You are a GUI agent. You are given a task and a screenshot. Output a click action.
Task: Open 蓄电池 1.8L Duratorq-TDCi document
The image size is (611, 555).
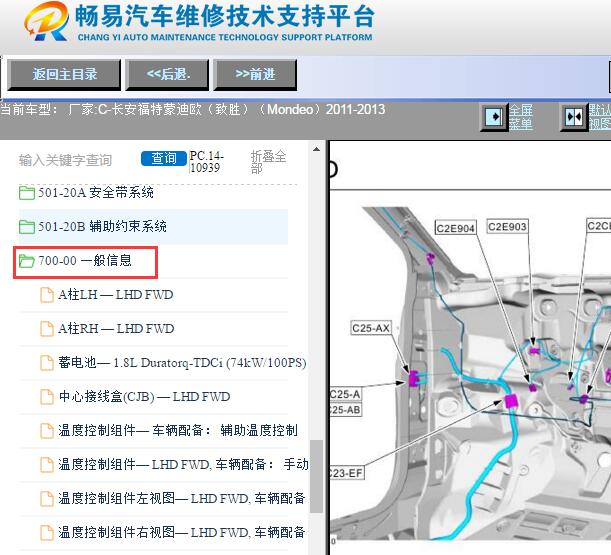(x=182, y=362)
